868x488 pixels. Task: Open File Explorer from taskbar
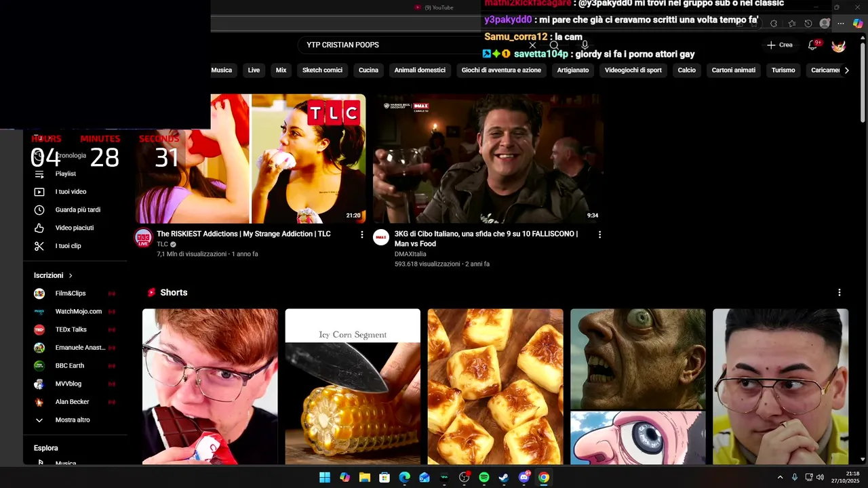(365, 477)
